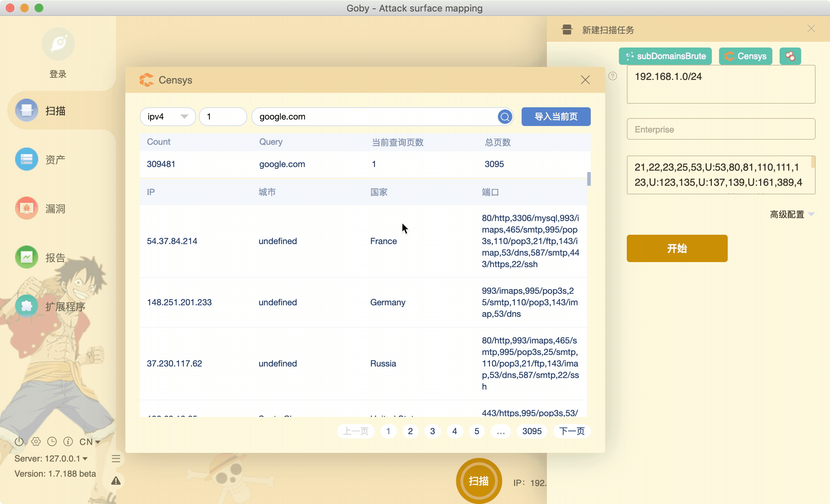The height and width of the screenshot is (504, 830).
Task: Click the red plugin icon button next to Censys
Action: tap(790, 56)
